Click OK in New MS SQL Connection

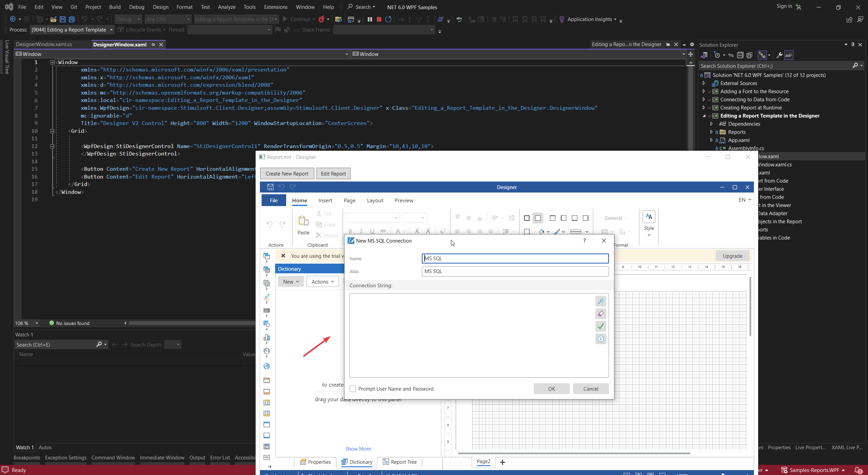pyautogui.click(x=551, y=389)
